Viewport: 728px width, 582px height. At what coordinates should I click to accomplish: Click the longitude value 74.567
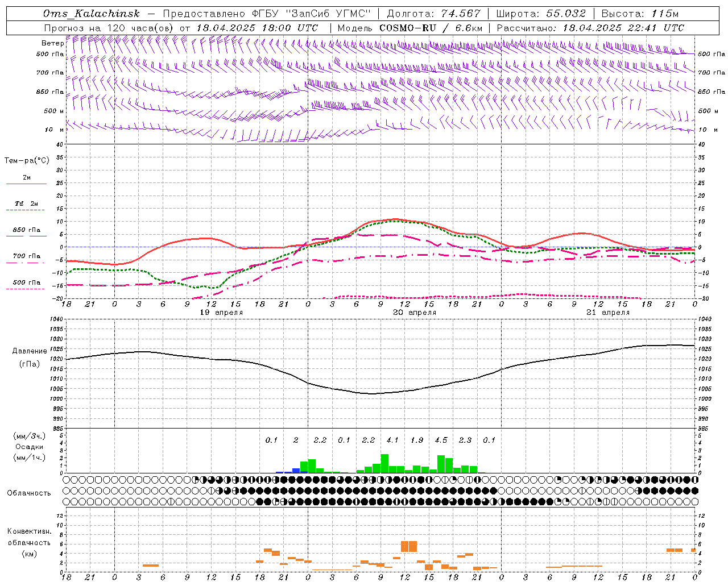click(x=458, y=14)
